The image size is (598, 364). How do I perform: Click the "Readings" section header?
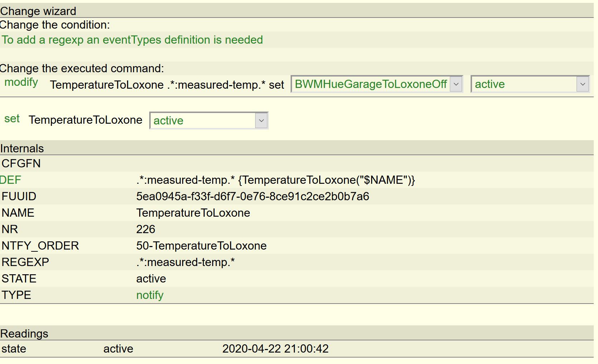[x=24, y=334]
